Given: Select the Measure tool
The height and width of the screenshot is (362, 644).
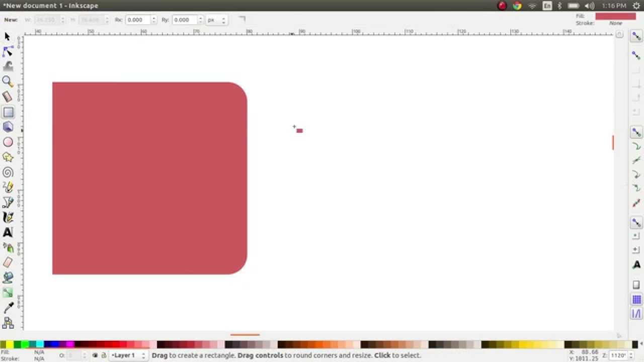Looking at the screenshot, I should [8, 97].
